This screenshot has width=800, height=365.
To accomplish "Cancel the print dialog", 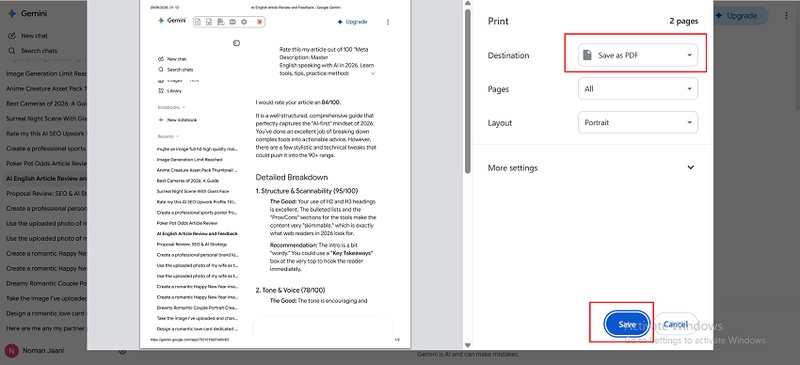I will [676, 324].
